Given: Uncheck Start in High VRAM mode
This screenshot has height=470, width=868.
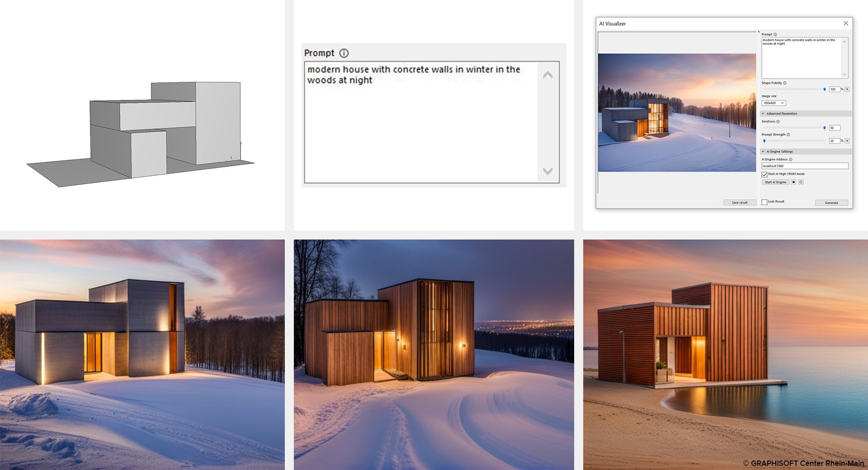Looking at the screenshot, I should [x=764, y=174].
